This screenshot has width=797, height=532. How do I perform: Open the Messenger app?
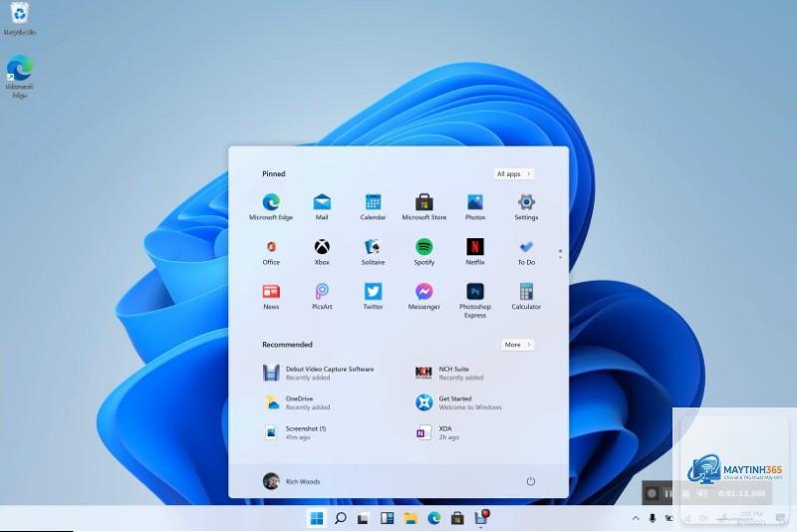[x=424, y=297]
